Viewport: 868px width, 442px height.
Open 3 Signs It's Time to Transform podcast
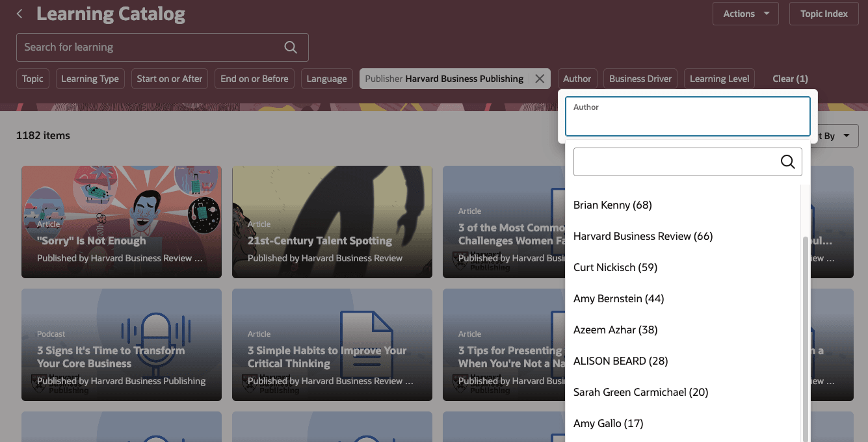coord(122,344)
